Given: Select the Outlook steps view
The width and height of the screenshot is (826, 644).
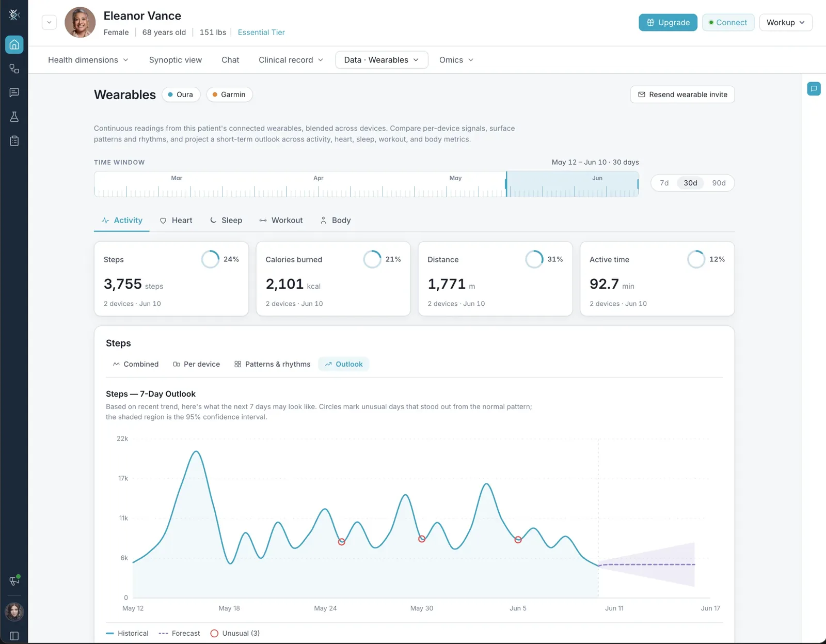Looking at the screenshot, I should point(344,364).
